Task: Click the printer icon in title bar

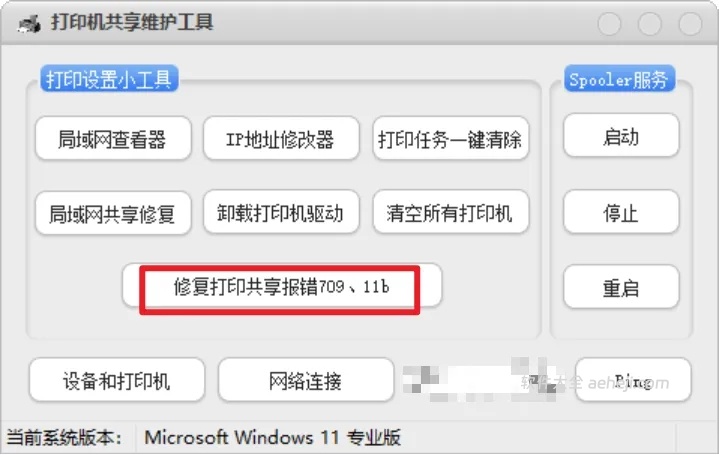Action: click(29, 24)
